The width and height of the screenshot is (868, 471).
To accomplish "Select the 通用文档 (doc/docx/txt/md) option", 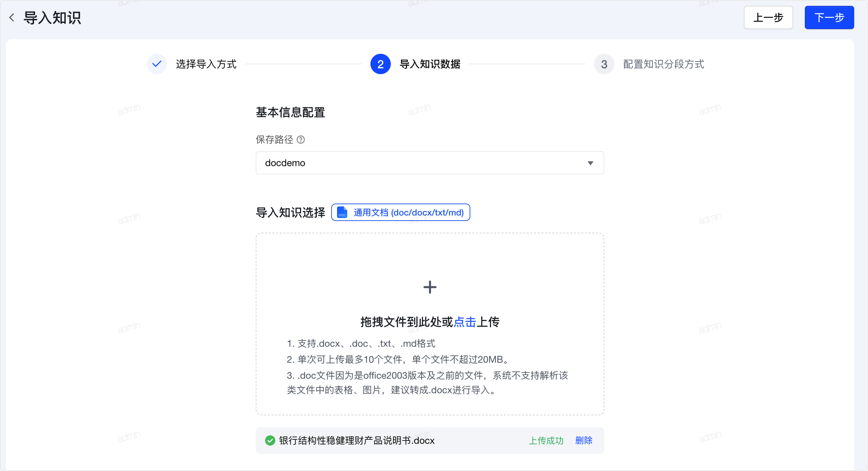I will (x=401, y=212).
